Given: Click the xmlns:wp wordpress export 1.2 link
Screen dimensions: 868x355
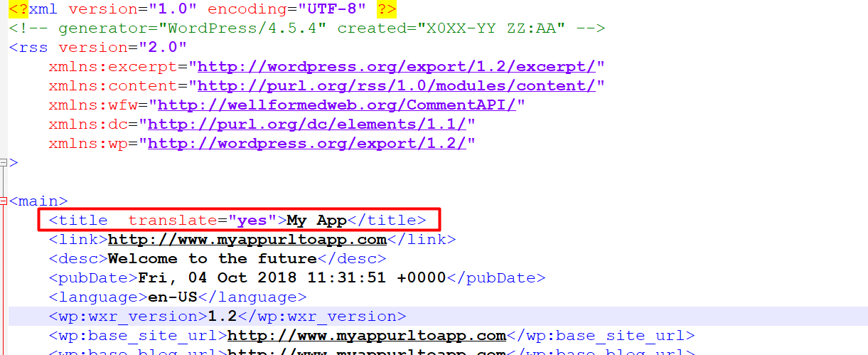Looking at the screenshot, I should [x=306, y=144].
